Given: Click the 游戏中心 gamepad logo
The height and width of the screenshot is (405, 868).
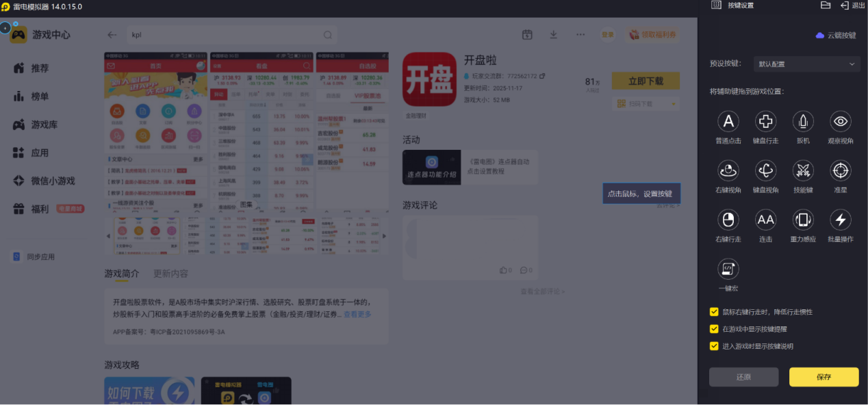Looking at the screenshot, I should (18, 35).
